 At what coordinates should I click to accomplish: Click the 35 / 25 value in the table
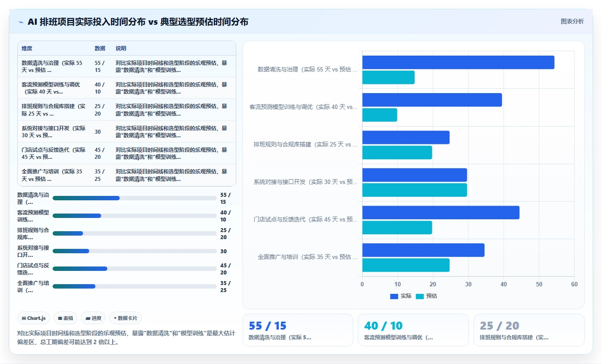[100, 175]
